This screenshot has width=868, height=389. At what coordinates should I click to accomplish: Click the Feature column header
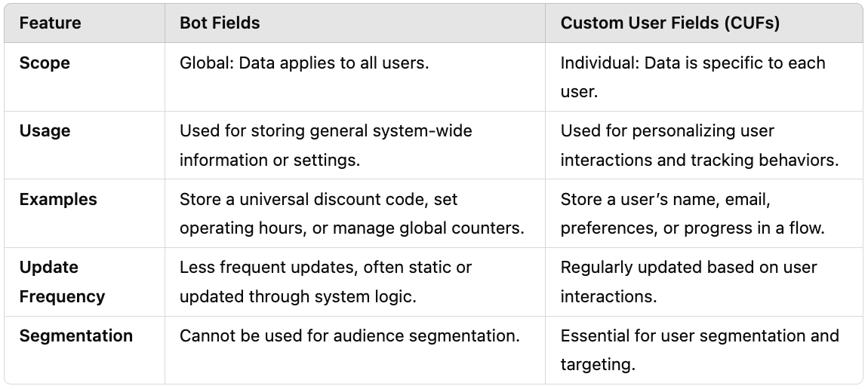(x=50, y=23)
